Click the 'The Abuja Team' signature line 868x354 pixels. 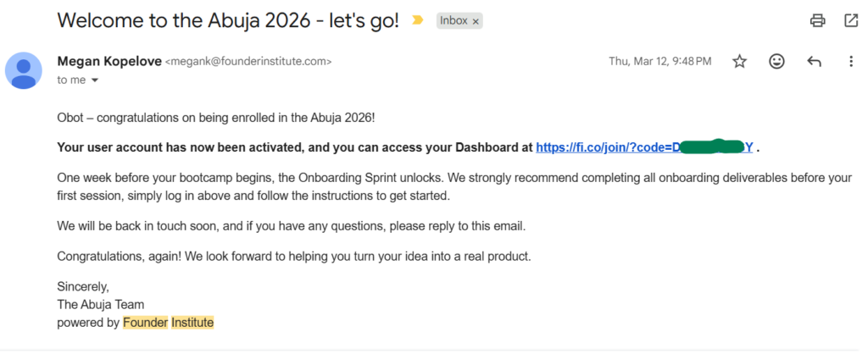tap(100, 304)
